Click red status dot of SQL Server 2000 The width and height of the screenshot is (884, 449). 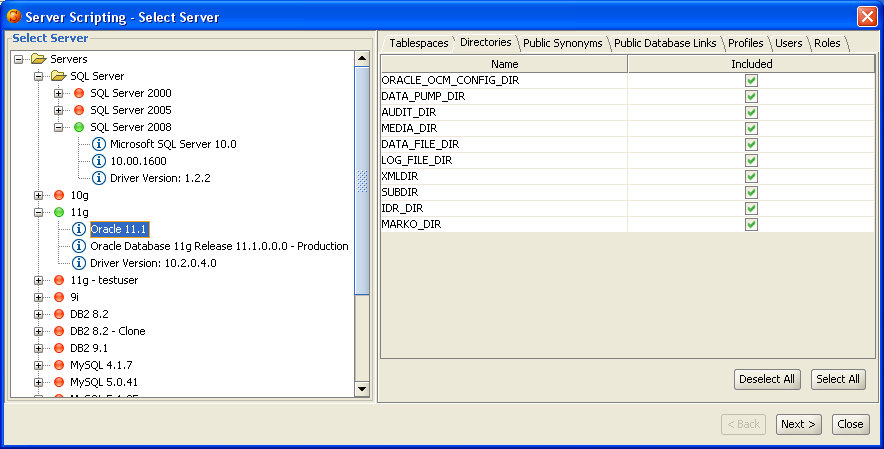(79, 93)
